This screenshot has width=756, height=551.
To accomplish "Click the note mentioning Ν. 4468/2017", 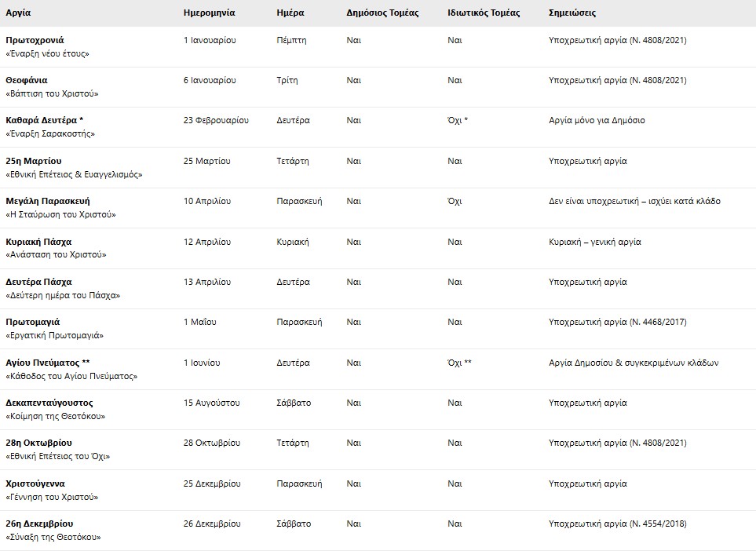I will click(618, 322).
